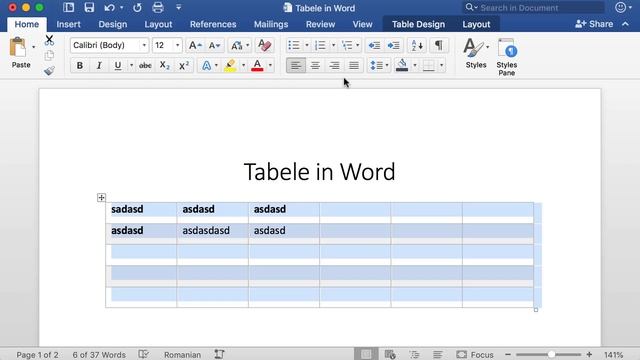Sort the selection A to Z
The height and width of the screenshot is (360, 640).
[417, 45]
